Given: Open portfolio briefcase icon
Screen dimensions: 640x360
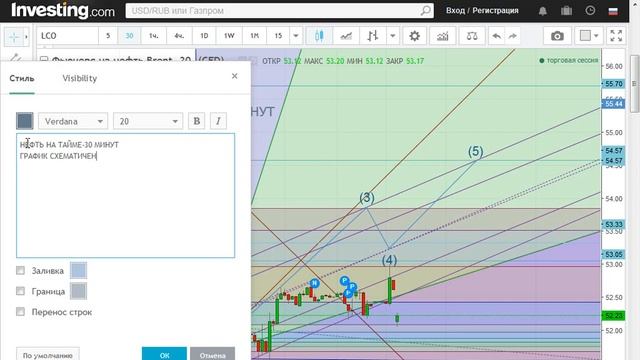Looking at the screenshot, I should [566, 11].
